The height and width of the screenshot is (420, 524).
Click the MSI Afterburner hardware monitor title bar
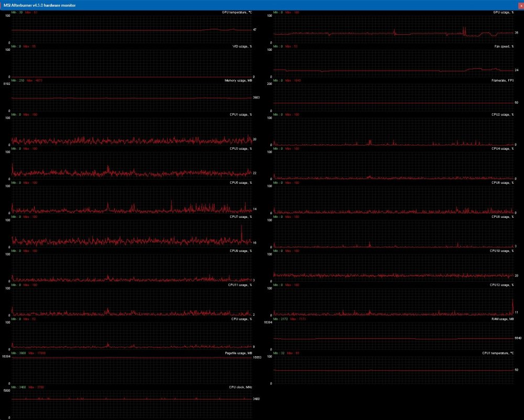(x=210, y=5)
